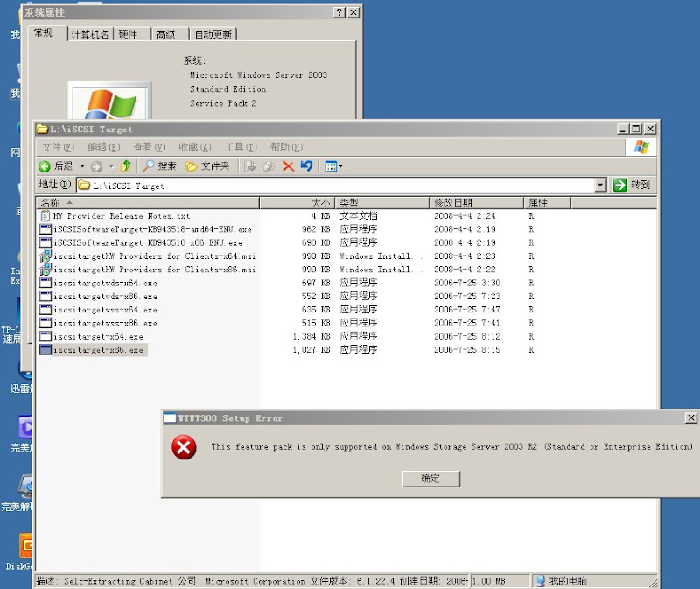Expand the Forward button history dropdown arrow
This screenshot has width=700, height=589.
point(111,166)
